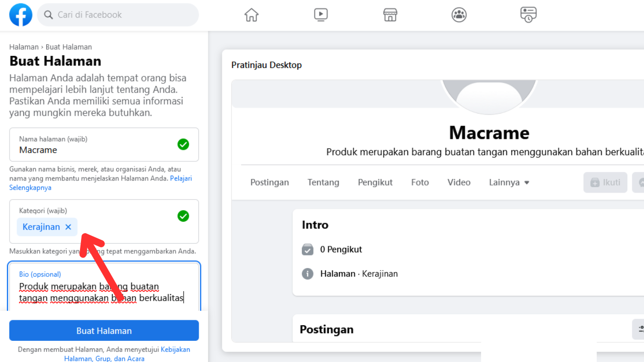Open the Groups icon
The height and width of the screenshot is (362, 644).
tap(459, 15)
